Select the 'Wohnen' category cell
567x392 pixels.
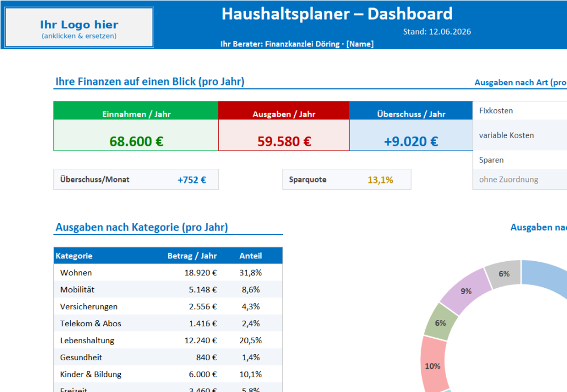point(76,273)
